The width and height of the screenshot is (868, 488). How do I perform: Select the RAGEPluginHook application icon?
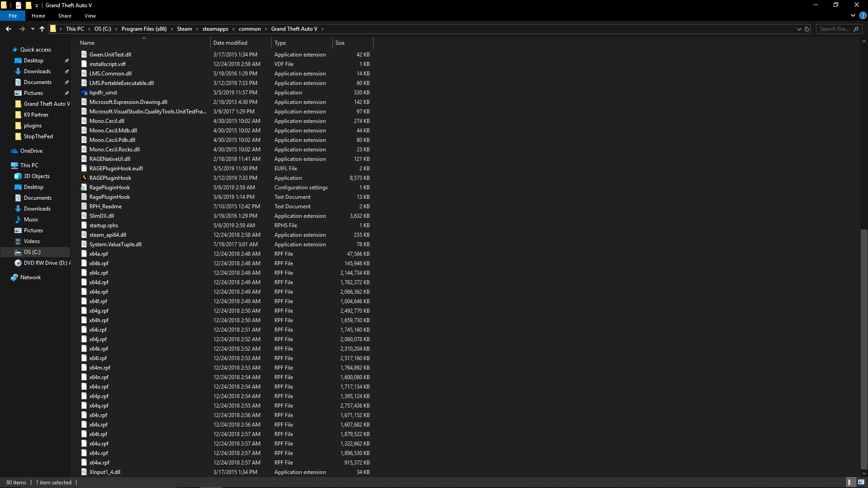pos(84,178)
